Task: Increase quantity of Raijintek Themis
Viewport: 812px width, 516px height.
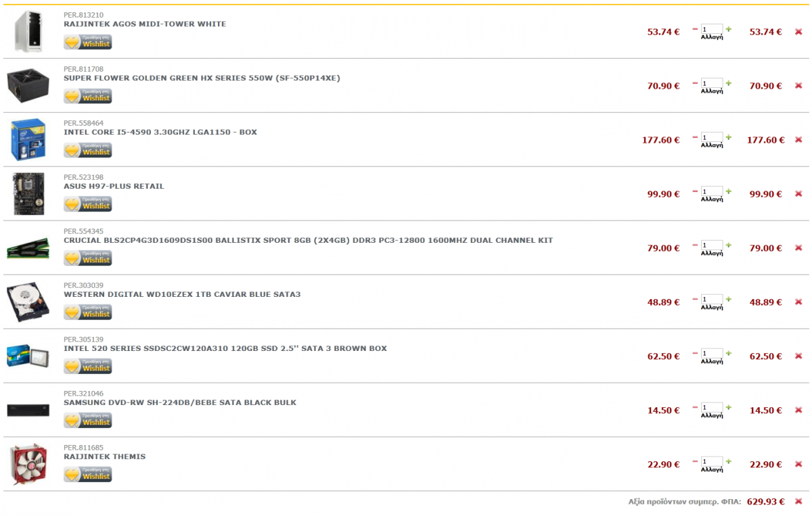Action: (729, 462)
